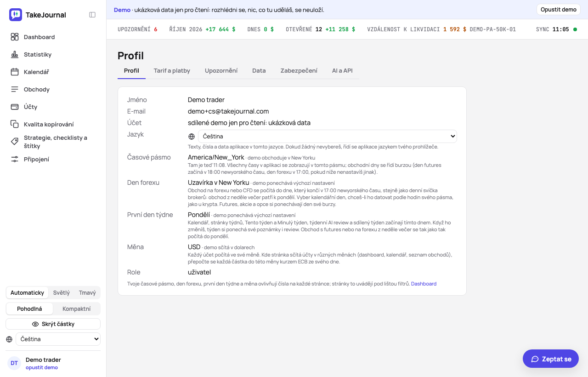Open the Jazyk Čeština dropdown in profile
The height and width of the screenshot is (377, 588).
[x=328, y=137]
